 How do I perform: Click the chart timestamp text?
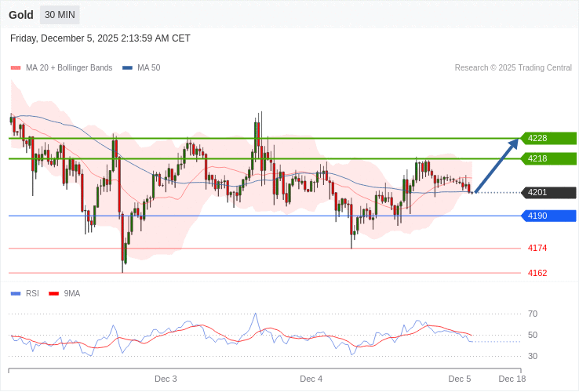pyautogui.click(x=100, y=38)
